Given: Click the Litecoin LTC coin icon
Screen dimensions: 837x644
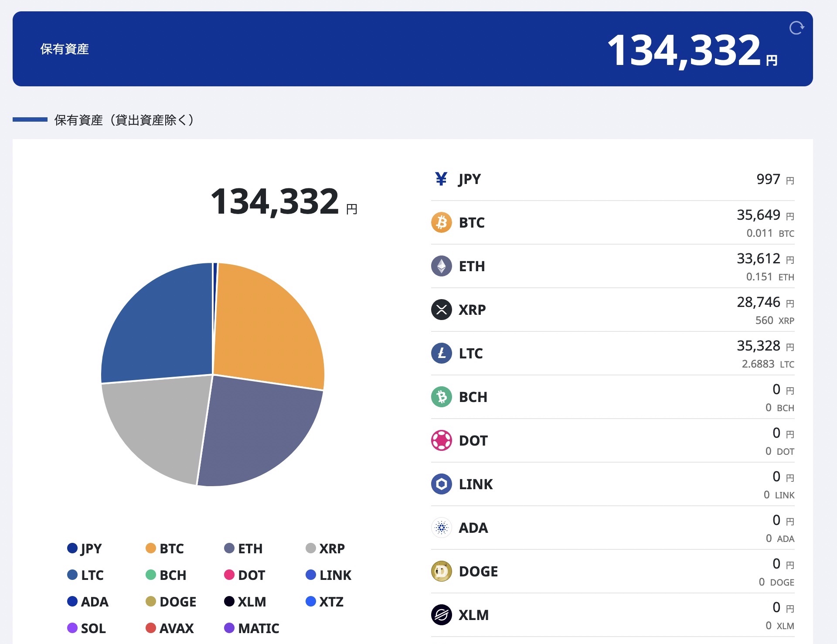Looking at the screenshot, I should (x=442, y=353).
